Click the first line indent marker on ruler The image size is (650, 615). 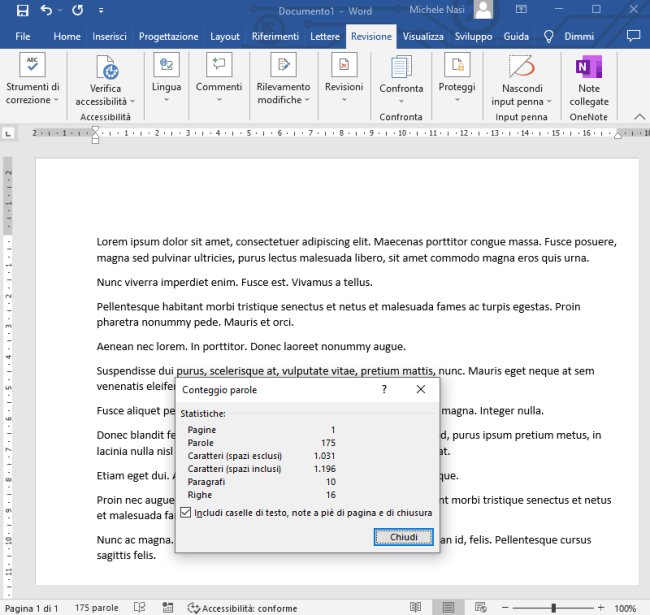[x=95, y=129]
